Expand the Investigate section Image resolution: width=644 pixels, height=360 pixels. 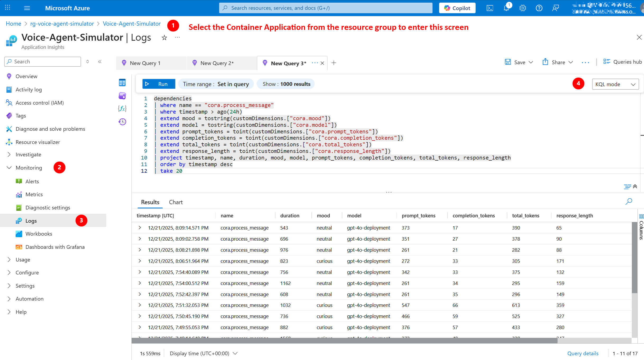pyautogui.click(x=9, y=155)
